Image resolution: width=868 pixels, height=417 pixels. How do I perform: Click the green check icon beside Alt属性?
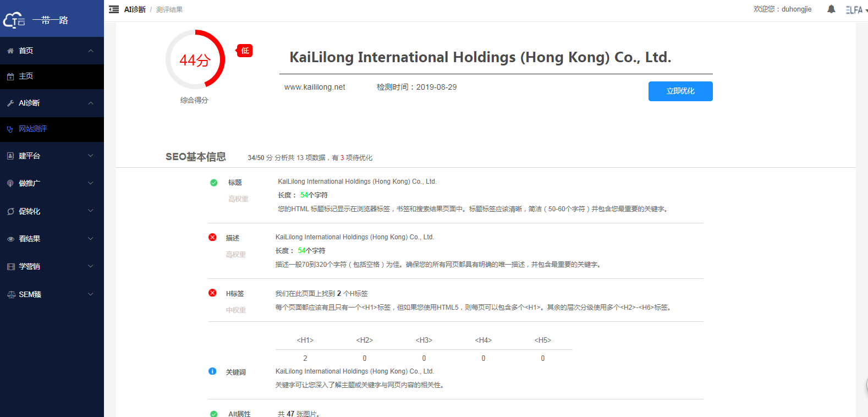tap(213, 413)
